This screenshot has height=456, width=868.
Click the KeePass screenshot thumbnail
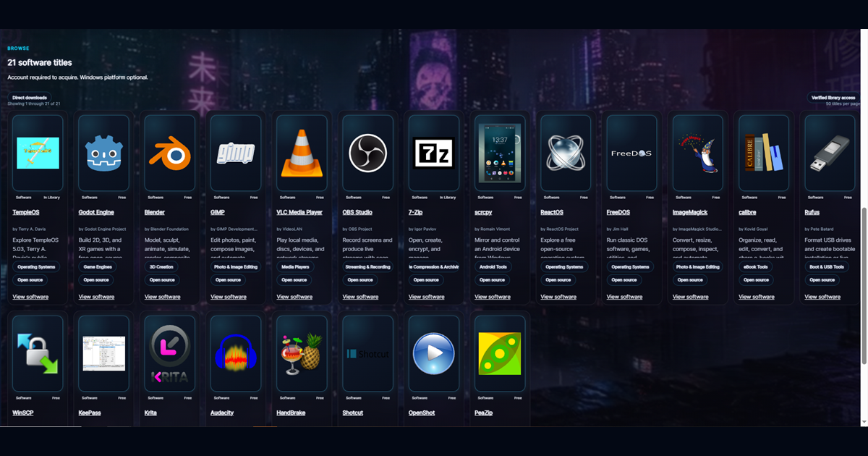tap(103, 353)
